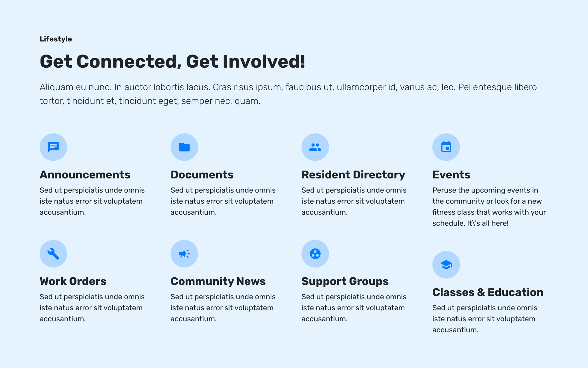Click the description text under Community News

pos(223,308)
